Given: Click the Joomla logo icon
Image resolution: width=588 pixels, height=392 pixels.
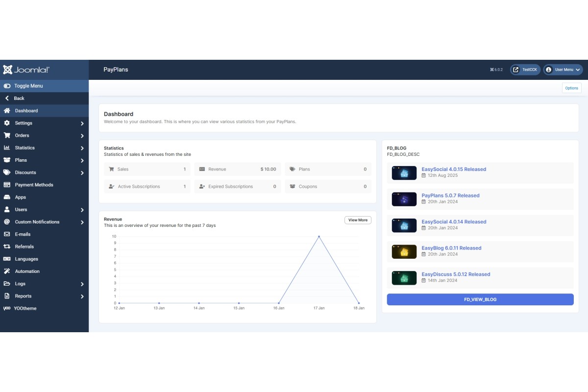Looking at the screenshot, I should click(x=7, y=70).
